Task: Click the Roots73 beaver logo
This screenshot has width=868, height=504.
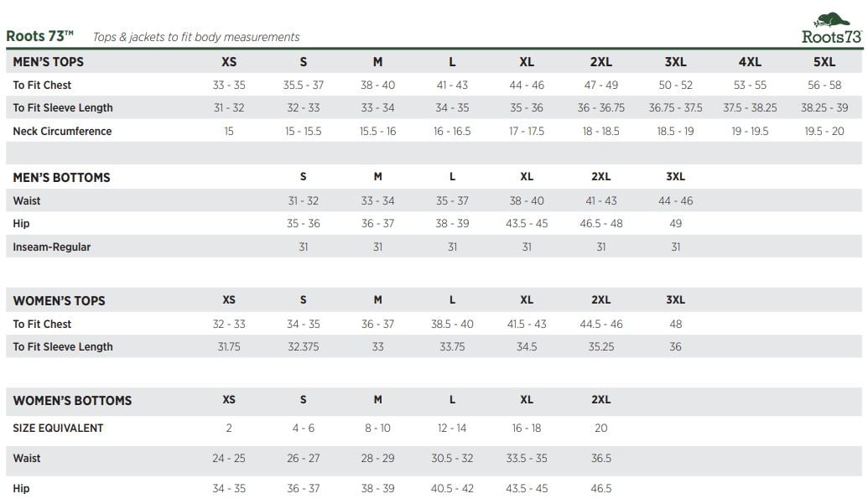Action: pyautogui.click(x=831, y=28)
